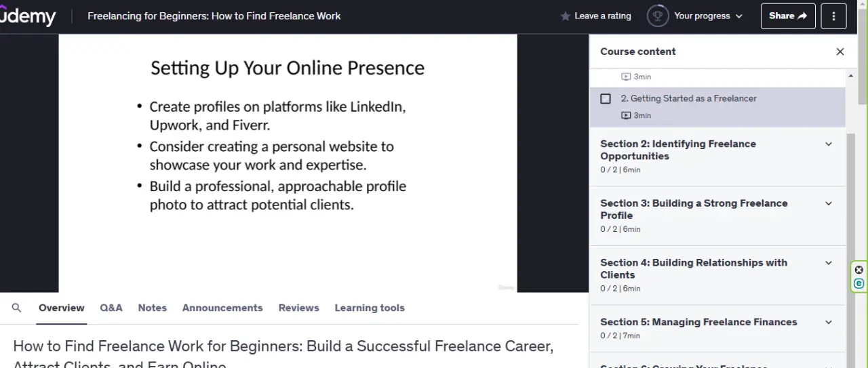Viewport: 868px width, 368px height.
Task: Switch to the Q&A tab
Action: (x=111, y=308)
